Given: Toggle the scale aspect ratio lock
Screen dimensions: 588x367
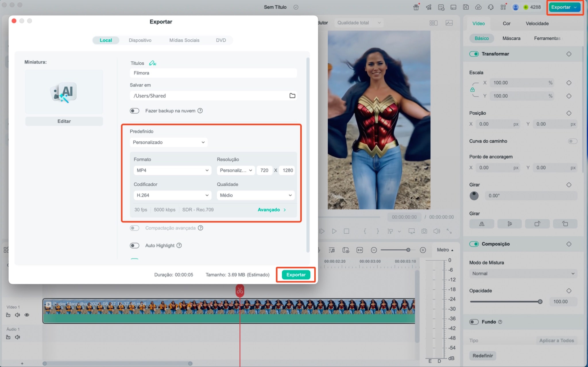Looking at the screenshot, I should 472,90.
